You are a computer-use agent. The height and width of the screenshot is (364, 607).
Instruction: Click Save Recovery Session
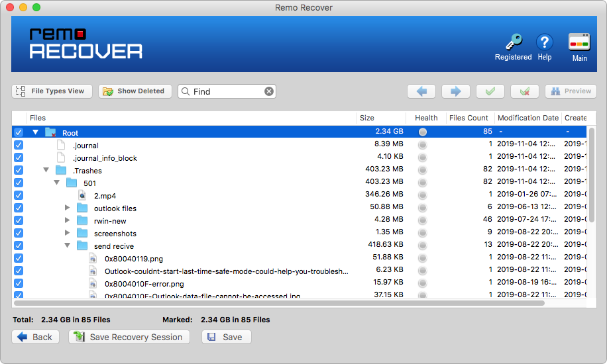(129, 337)
